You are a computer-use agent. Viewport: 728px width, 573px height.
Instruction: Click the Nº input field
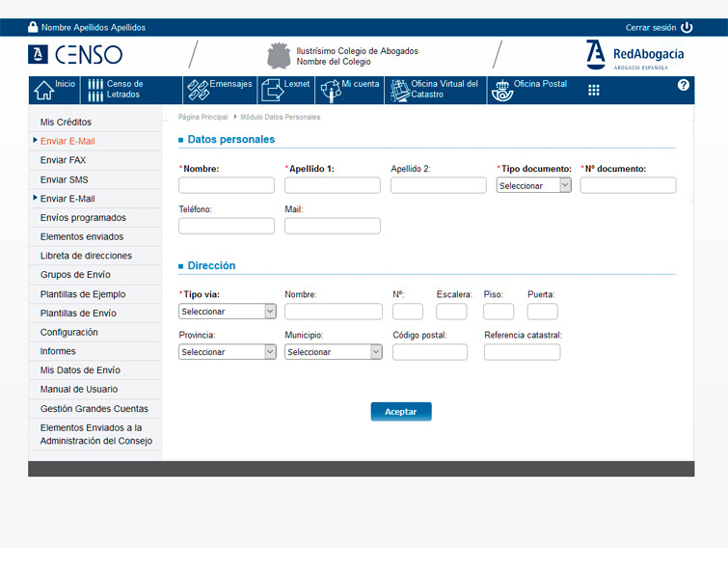[x=408, y=312]
